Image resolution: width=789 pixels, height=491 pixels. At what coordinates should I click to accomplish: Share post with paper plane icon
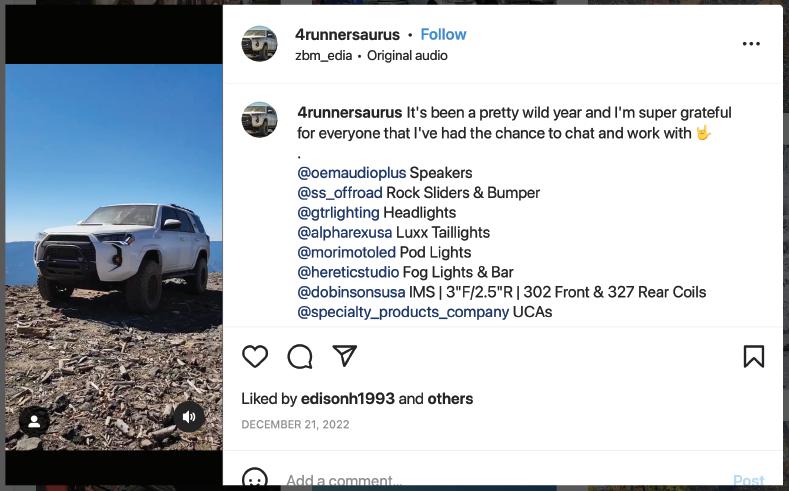[x=345, y=356]
